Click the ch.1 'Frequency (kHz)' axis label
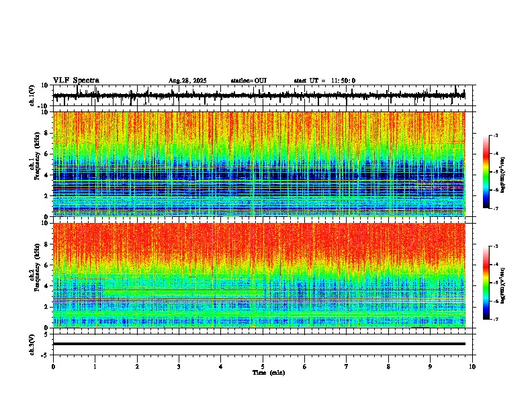Viewport: 532px width, 411px height. point(37,156)
